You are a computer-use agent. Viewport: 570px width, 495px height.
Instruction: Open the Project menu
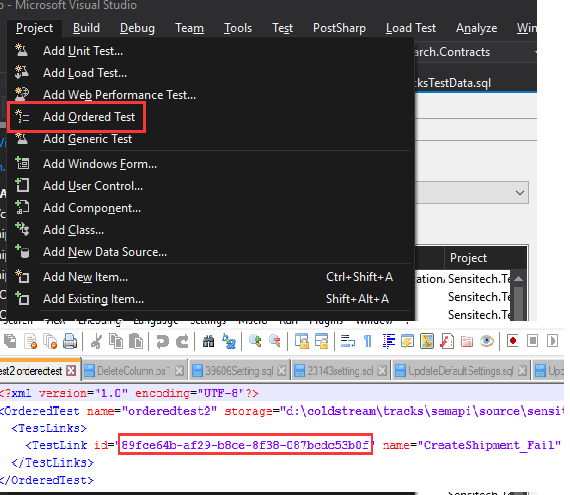tap(35, 28)
